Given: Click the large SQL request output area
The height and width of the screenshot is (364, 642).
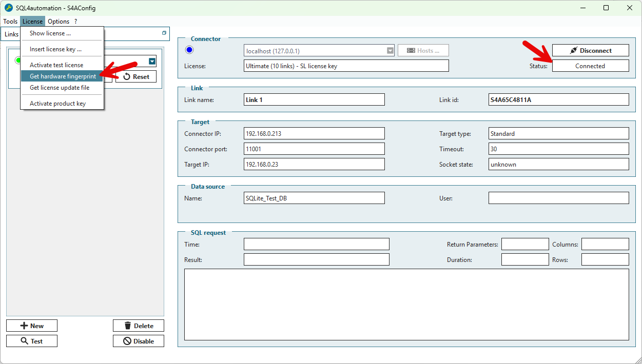Looking at the screenshot, I should click(406, 305).
